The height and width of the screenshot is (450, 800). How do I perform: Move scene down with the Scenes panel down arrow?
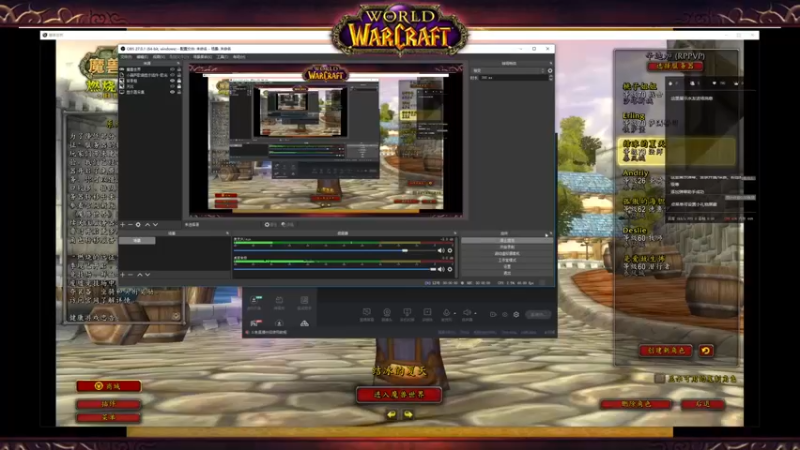coord(147,274)
